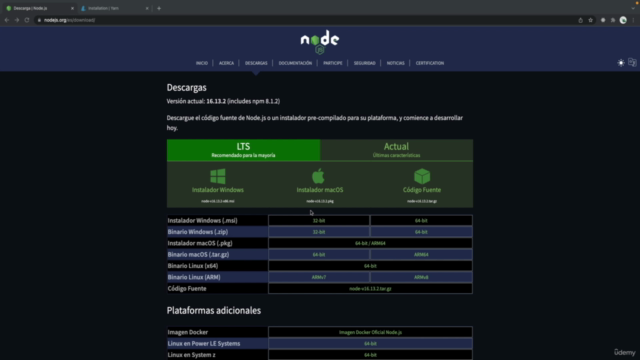Download 64-bit / ARM64 macOS .pkg installer
This screenshot has width=640, height=360.
point(370,243)
